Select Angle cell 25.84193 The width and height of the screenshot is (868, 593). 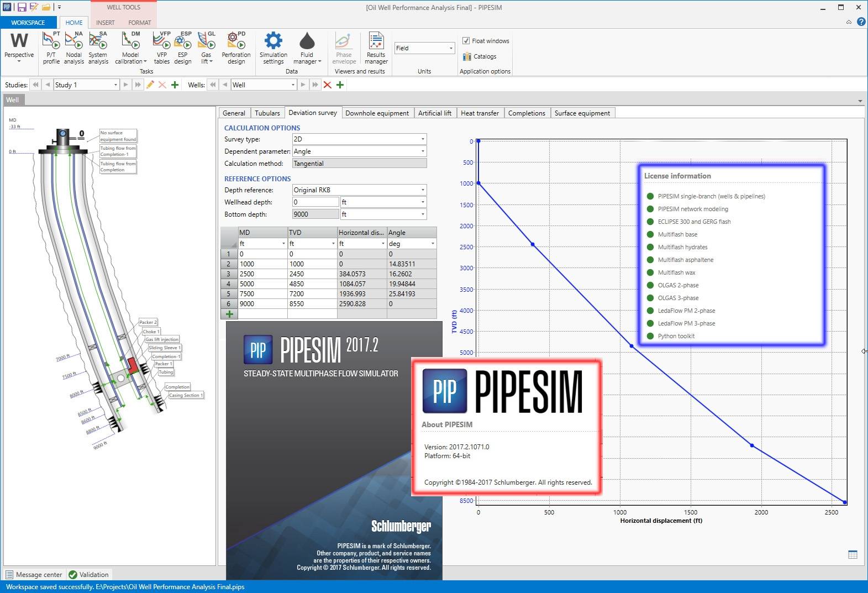[x=412, y=294]
